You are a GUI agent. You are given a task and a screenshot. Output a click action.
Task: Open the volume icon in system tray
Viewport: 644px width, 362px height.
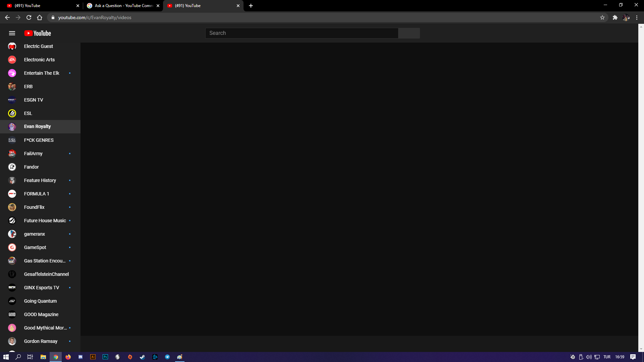[x=589, y=357]
